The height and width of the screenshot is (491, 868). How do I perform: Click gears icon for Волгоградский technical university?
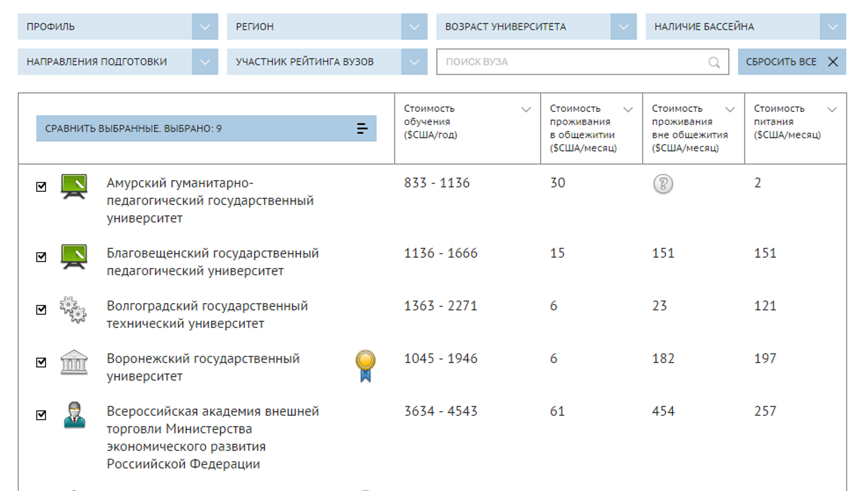(x=73, y=310)
